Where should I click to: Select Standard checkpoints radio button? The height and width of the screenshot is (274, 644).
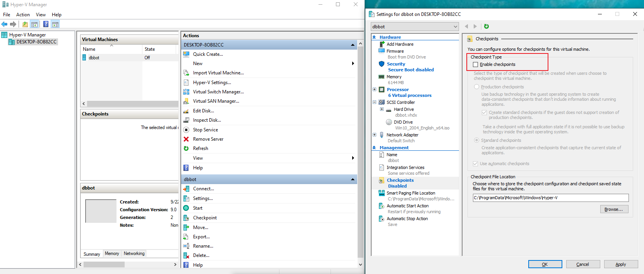tap(476, 140)
